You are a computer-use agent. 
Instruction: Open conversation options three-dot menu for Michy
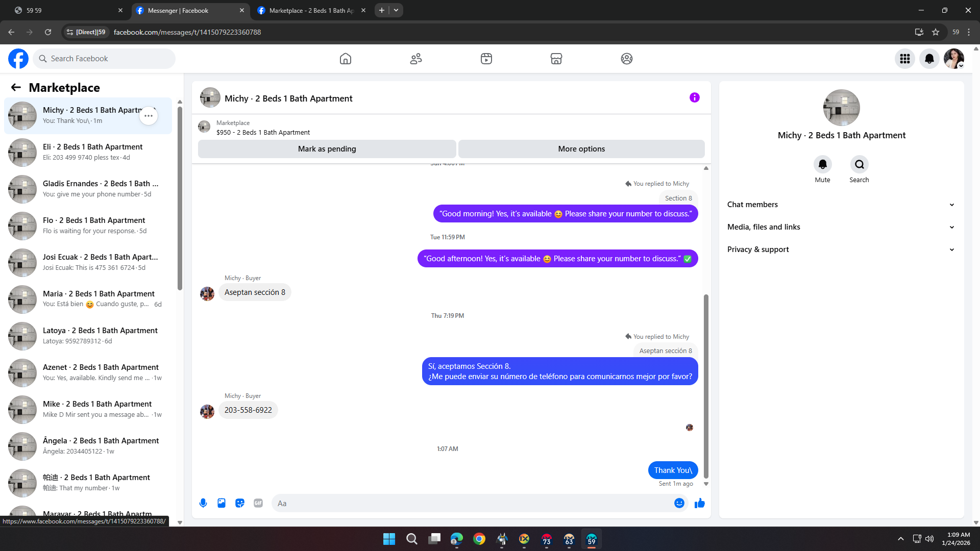tap(149, 116)
